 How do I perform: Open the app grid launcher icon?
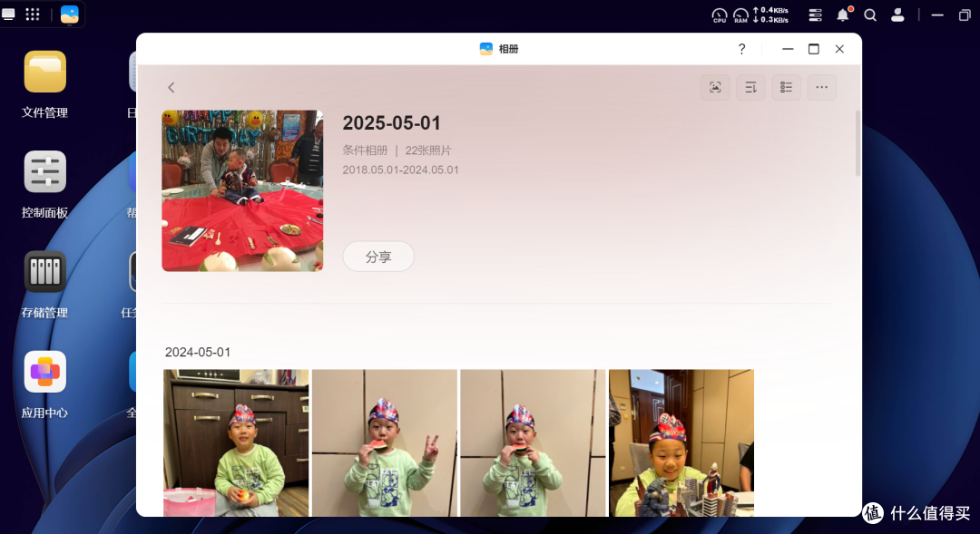[33, 15]
